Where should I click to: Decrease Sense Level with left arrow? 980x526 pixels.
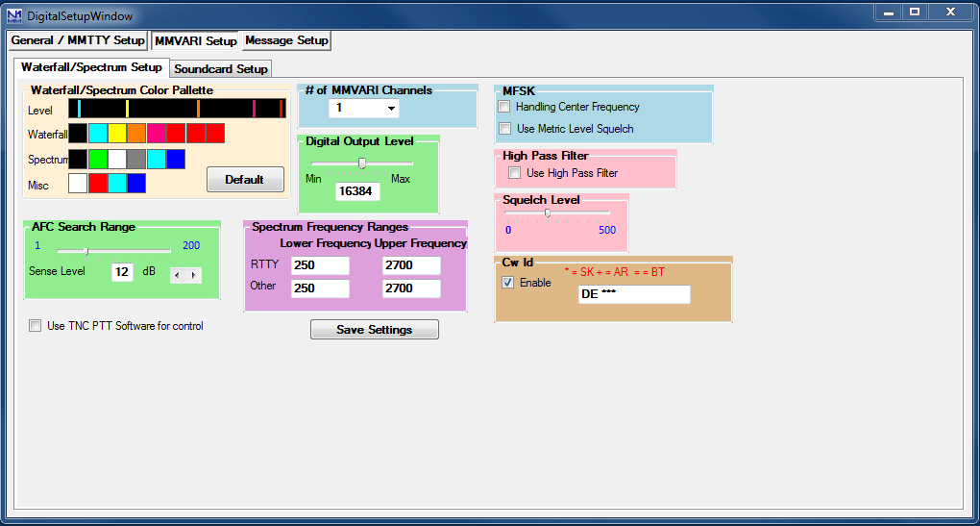(178, 275)
